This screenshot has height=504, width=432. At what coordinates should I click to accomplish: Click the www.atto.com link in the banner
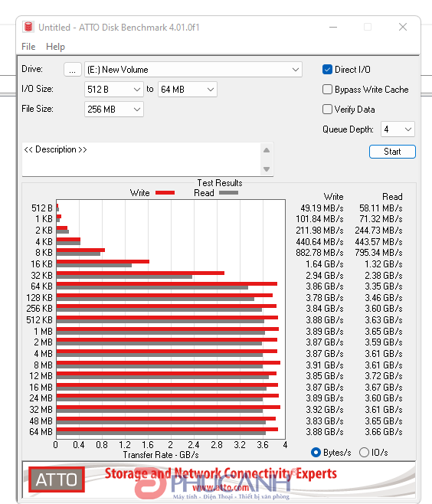tap(221, 488)
